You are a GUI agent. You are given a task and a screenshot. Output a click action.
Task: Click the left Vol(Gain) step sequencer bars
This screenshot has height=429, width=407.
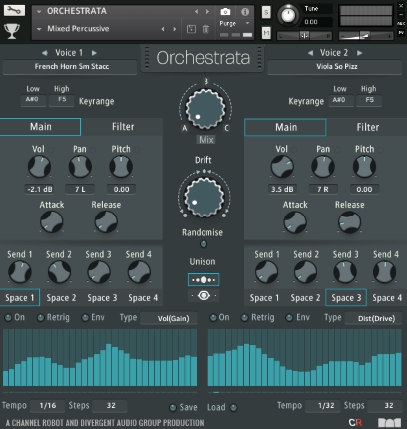[100, 357]
